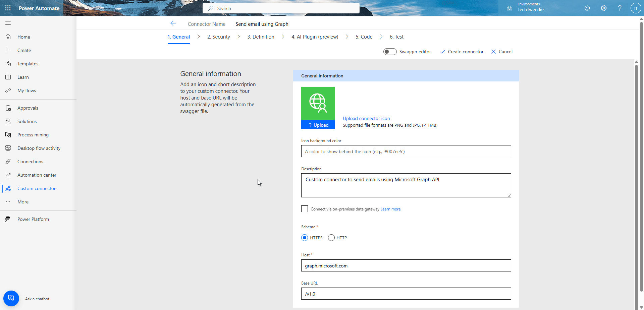The image size is (644, 310).
Task: Check the on-premises data gateway checkbox
Action: pos(305,209)
